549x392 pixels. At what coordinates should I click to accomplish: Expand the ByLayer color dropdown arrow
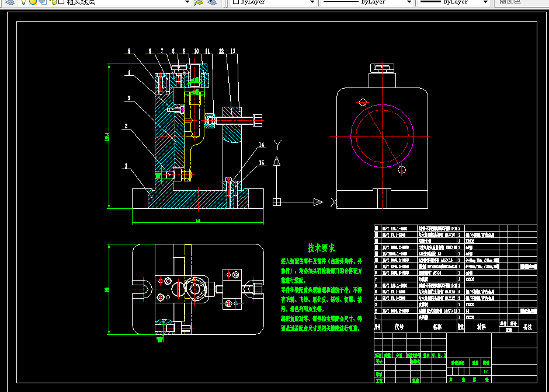(x=312, y=2)
